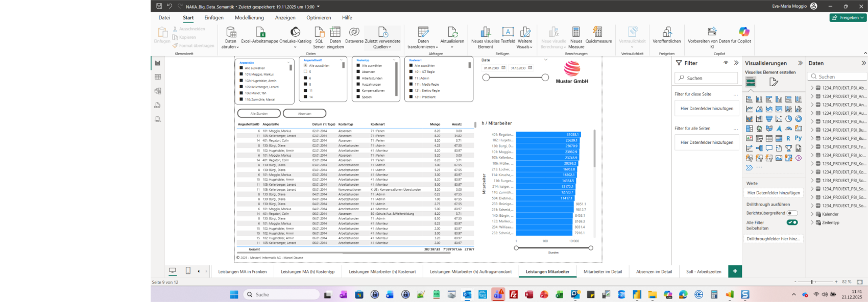Insert Neues visuelles Element
Viewport: 868px width, 302px height.
tap(486, 37)
